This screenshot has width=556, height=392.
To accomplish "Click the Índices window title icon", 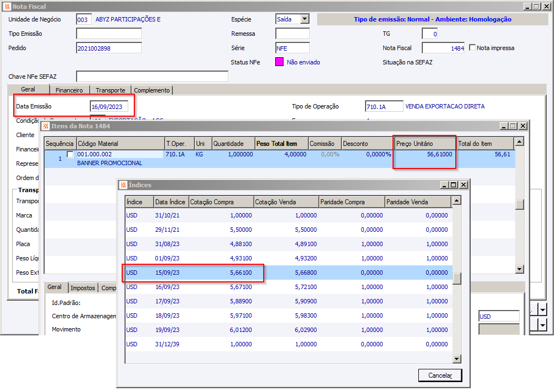I will point(123,185).
